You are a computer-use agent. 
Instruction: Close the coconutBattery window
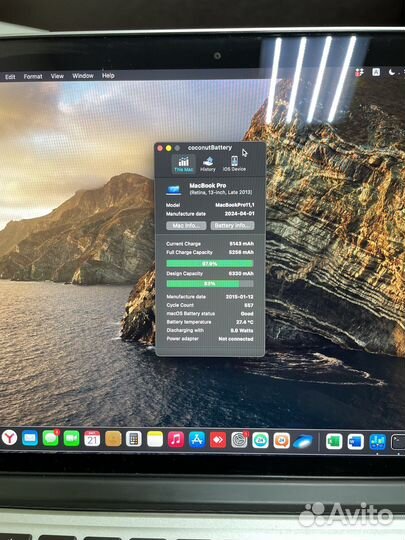click(160, 148)
